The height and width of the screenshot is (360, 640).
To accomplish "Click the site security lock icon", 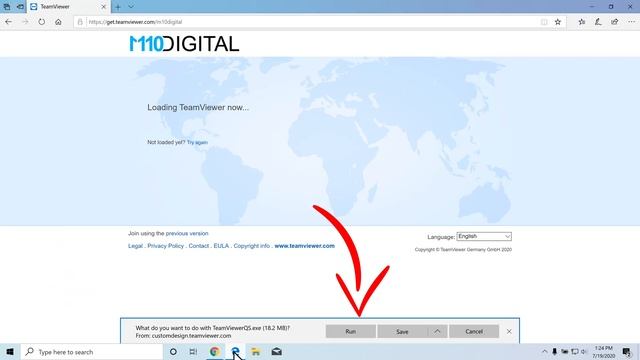I will coord(80,22).
